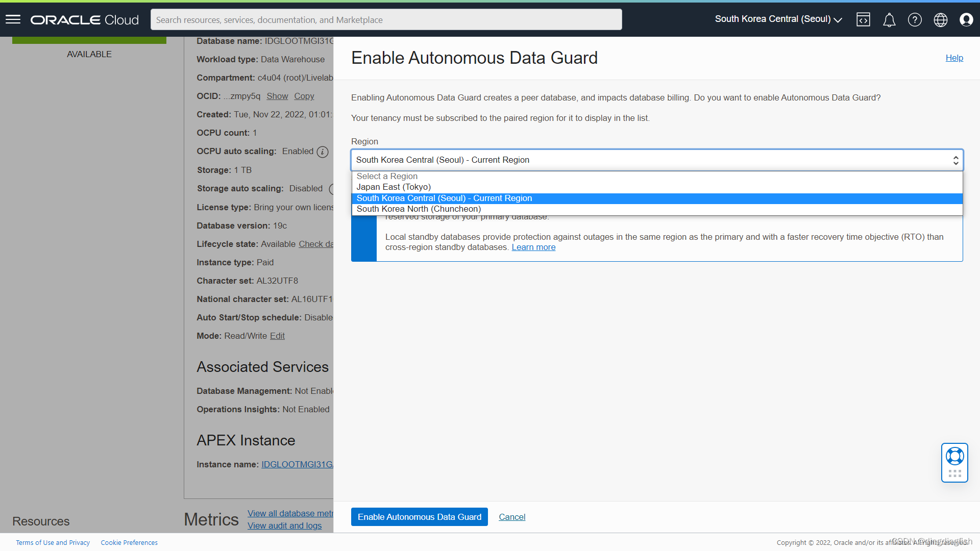Open the Cloud Shell developer tools icon
The width and height of the screenshot is (980, 551).
coord(863,19)
